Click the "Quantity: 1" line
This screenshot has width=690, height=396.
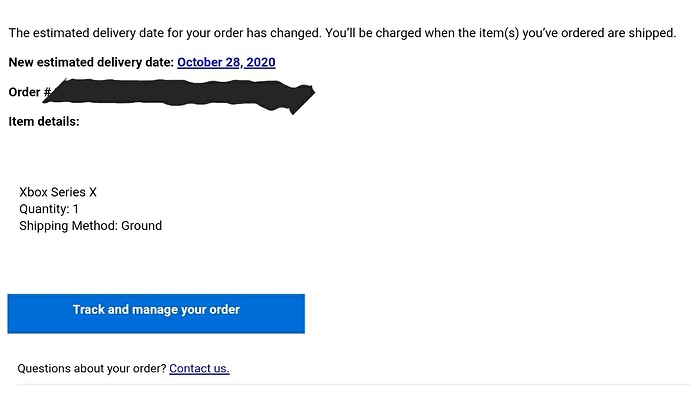pyautogui.click(x=49, y=209)
